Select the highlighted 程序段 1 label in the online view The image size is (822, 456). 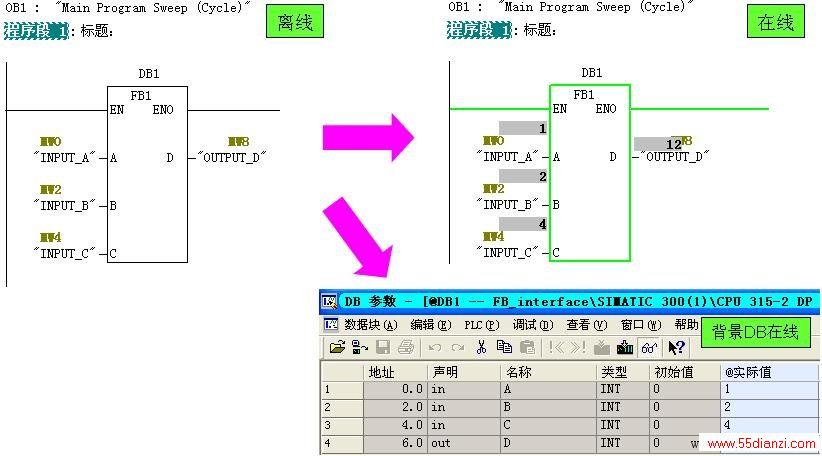479,29
